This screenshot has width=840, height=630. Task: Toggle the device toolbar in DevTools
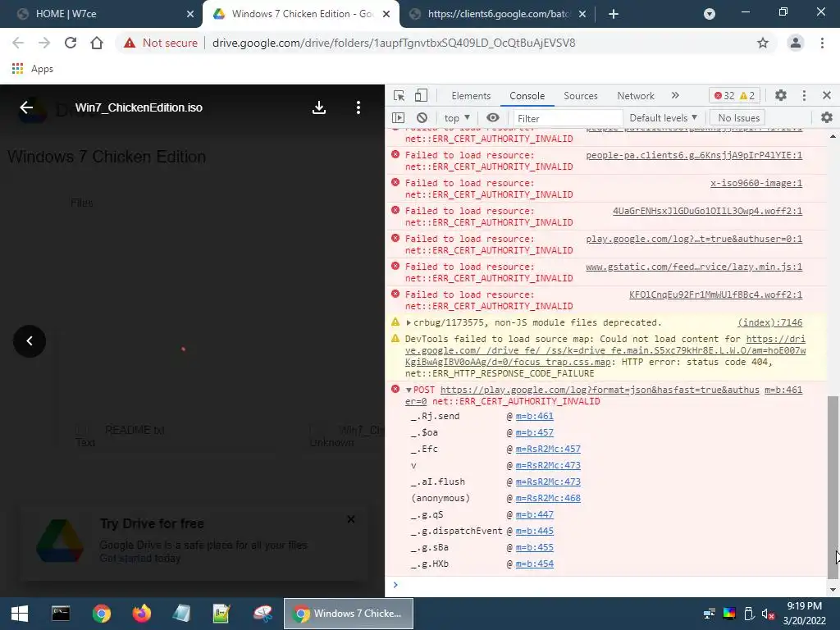[421, 96]
